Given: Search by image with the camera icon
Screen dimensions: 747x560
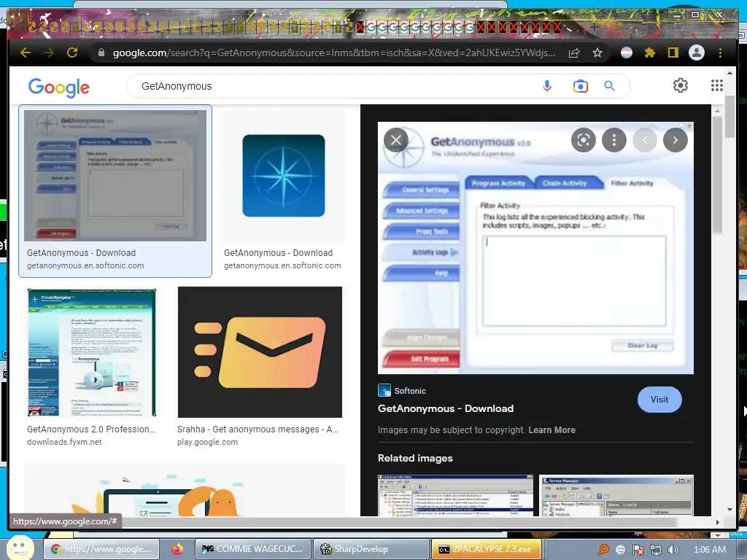Looking at the screenshot, I should [x=580, y=86].
